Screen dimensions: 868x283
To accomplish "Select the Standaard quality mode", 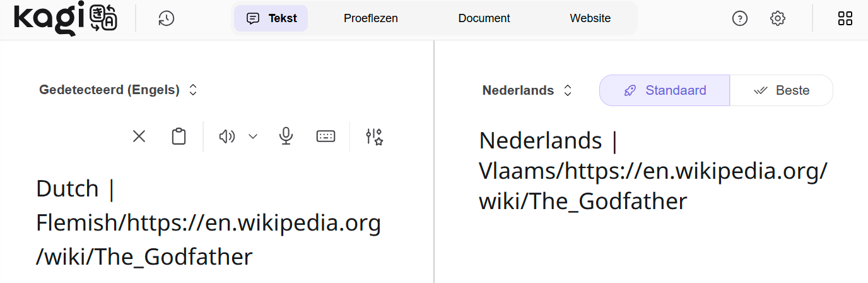I will pyautogui.click(x=664, y=90).
